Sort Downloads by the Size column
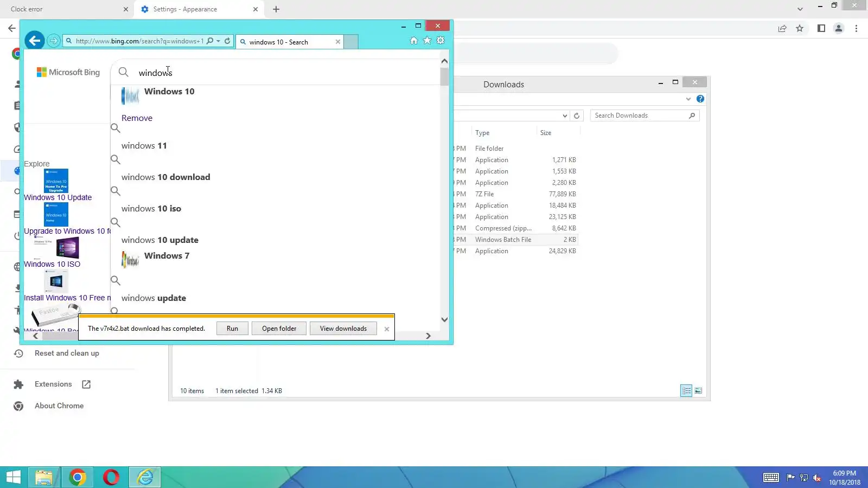 click(x=546, y=133)
